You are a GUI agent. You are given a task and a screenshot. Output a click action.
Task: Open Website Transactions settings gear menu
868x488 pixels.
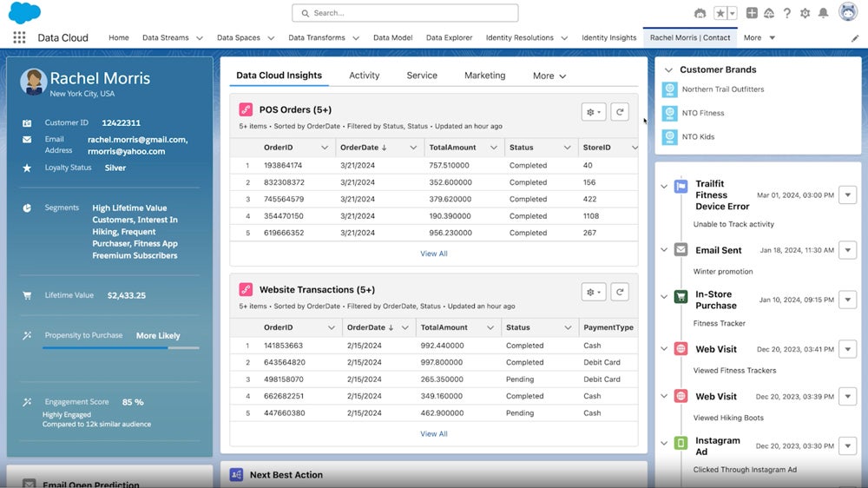594,292
